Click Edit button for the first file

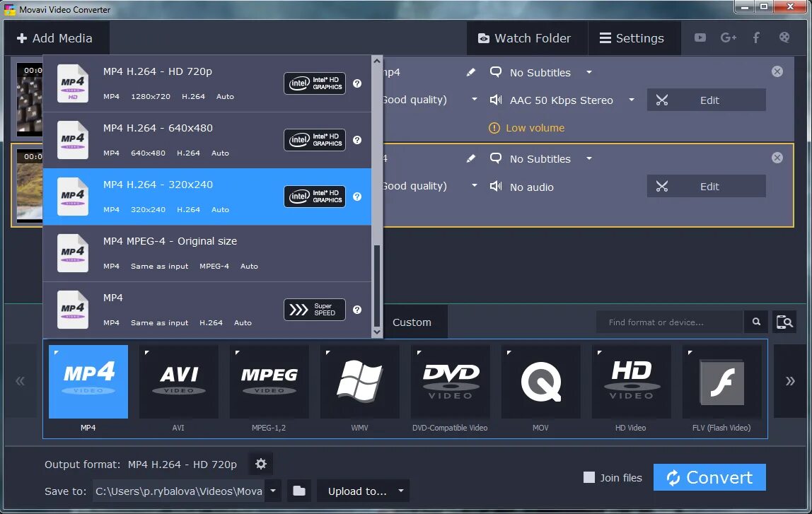[706, 100]
